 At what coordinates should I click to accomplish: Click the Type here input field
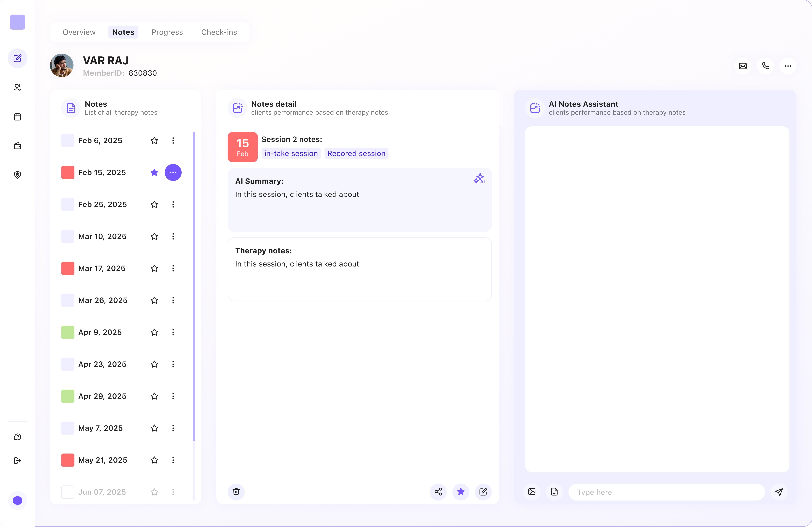[x=665, y=492]
